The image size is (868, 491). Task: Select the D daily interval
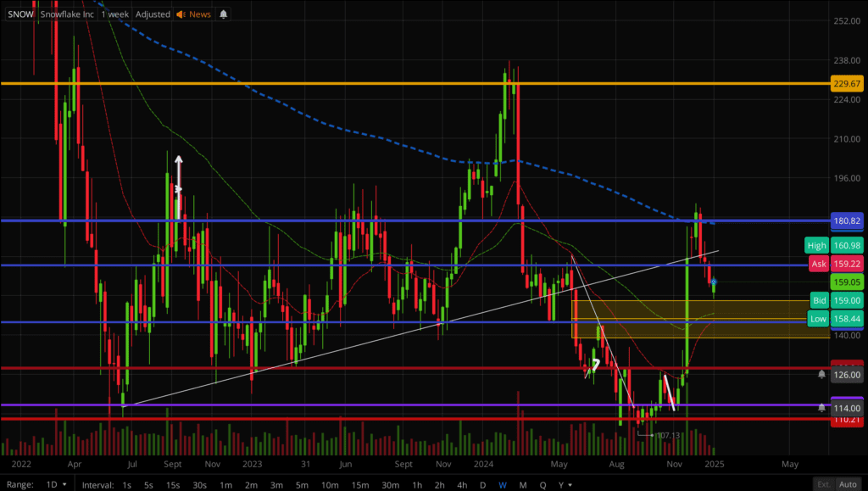[483, 484]
